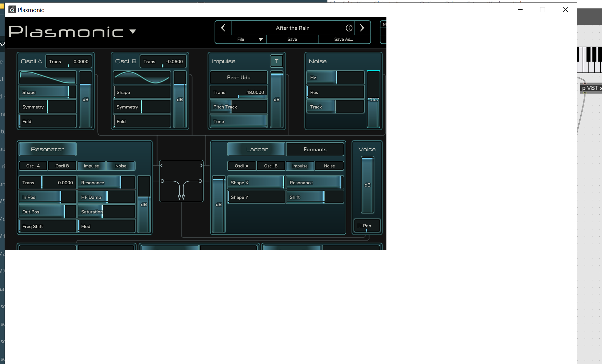Screen dimensions: 602x364
Task: Adjust the Oscil B Shape slider
Action: tap(142, 92)
